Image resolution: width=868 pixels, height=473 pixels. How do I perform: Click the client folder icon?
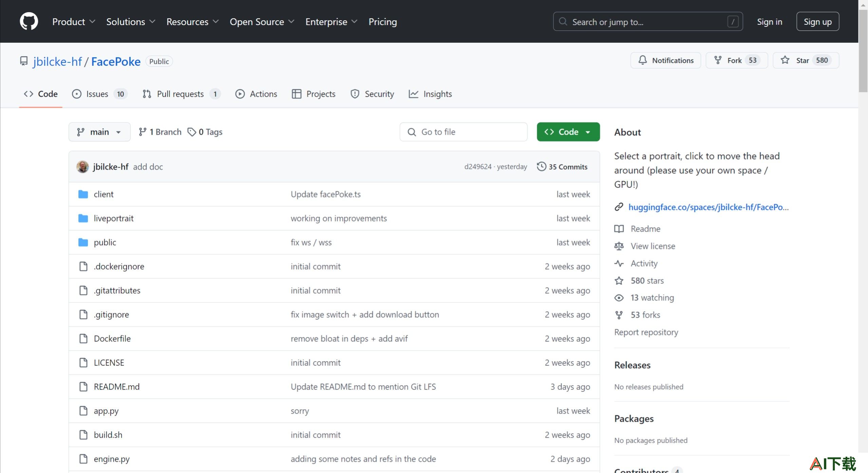[x=83, y=194]
